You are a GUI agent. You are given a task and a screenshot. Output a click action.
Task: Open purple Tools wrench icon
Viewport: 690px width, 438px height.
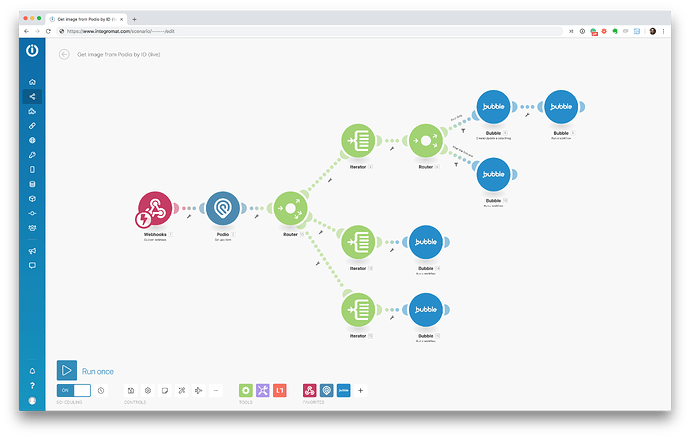263,390
